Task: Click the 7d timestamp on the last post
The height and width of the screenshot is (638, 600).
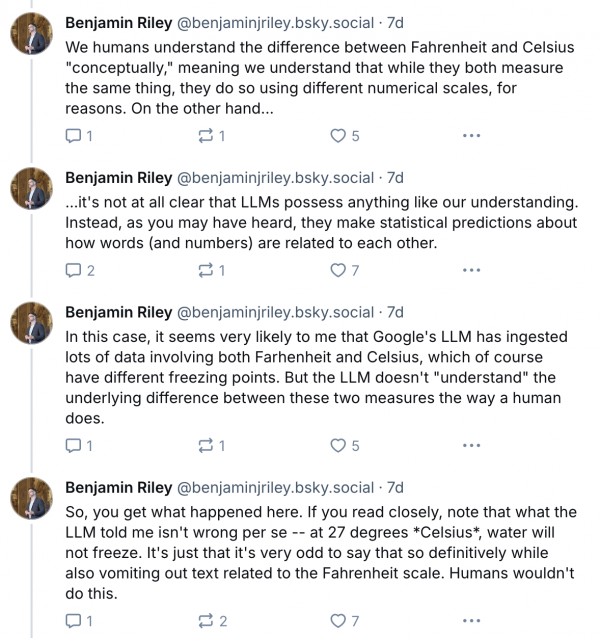Action: tap(395, 487)
